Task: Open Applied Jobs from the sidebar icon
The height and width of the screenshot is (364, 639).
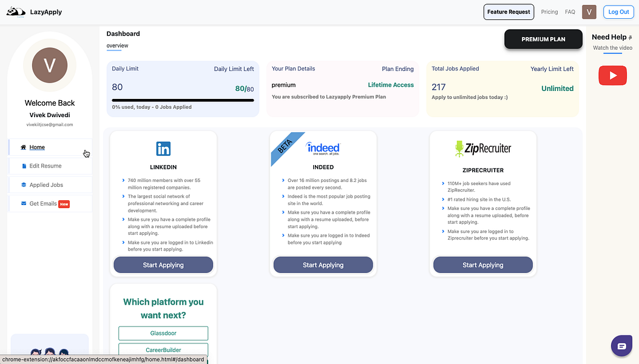Action: click(23, 184)
